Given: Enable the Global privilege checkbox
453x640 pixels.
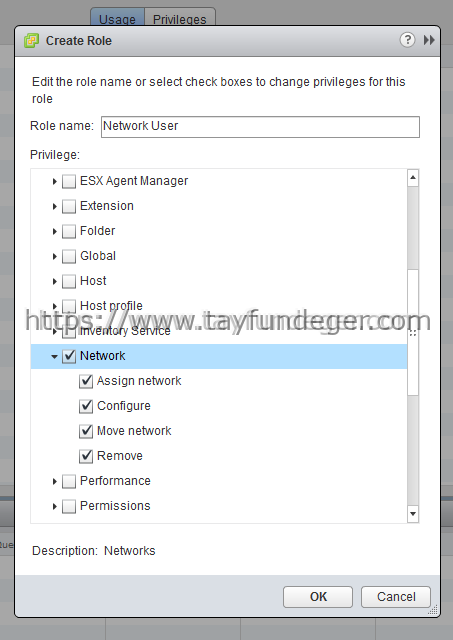Looking at the screenshot, I should pyautogui.click(x=69, y=256).
